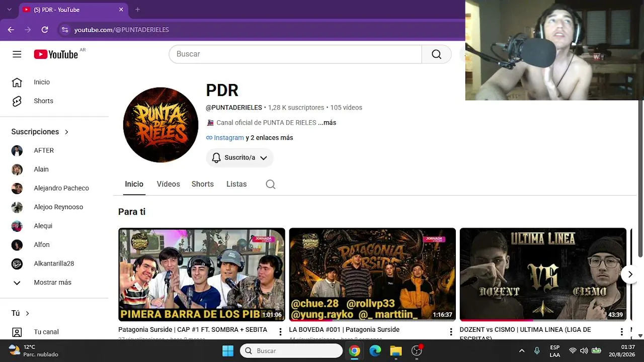View site information for youtube.com
Image resolution: width=644 pixels, height=362 pixels.
(x=65, y=30)
